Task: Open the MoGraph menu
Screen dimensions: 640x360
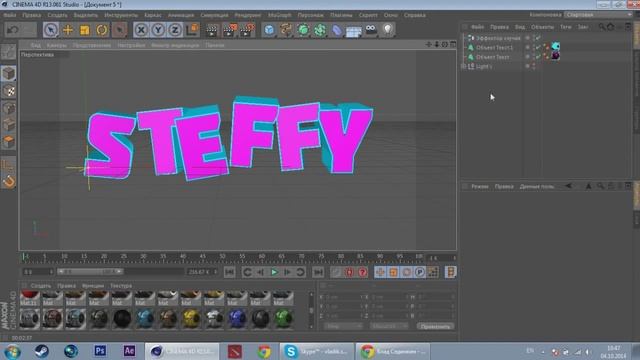Action: point(280,15)
